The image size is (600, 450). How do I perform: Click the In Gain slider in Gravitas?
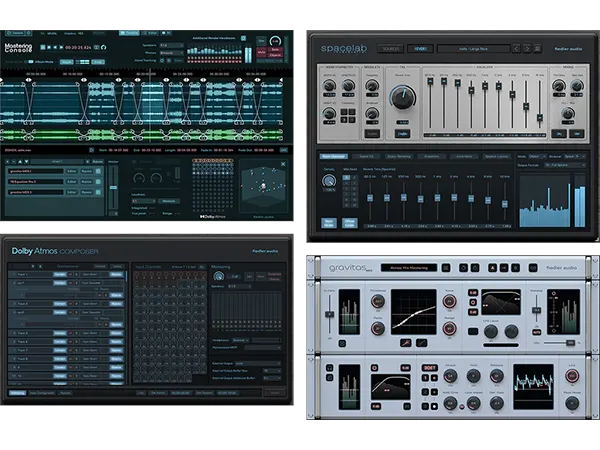(329, 314)
